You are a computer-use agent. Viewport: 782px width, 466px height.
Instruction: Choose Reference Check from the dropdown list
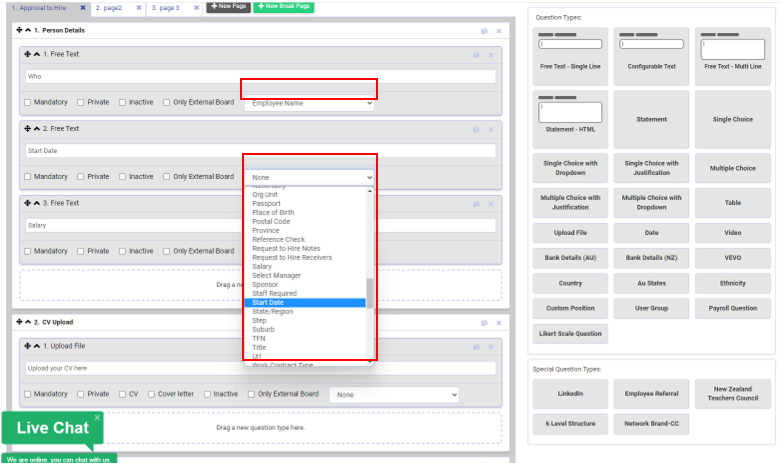[305, 239]
